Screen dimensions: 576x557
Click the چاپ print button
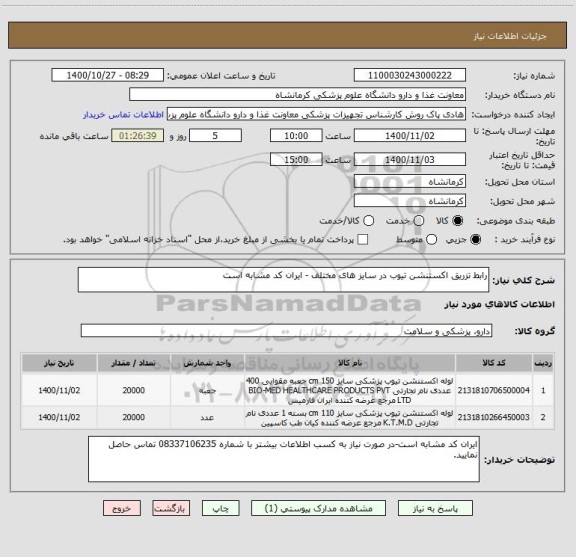pyautogui.click(x=220, y=509)
